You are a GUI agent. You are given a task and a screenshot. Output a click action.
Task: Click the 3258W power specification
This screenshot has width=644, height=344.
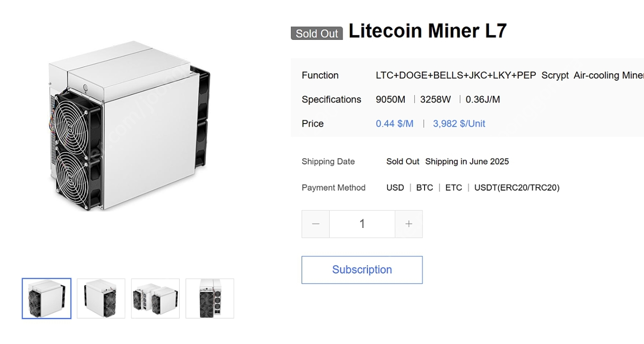(435, 99)
